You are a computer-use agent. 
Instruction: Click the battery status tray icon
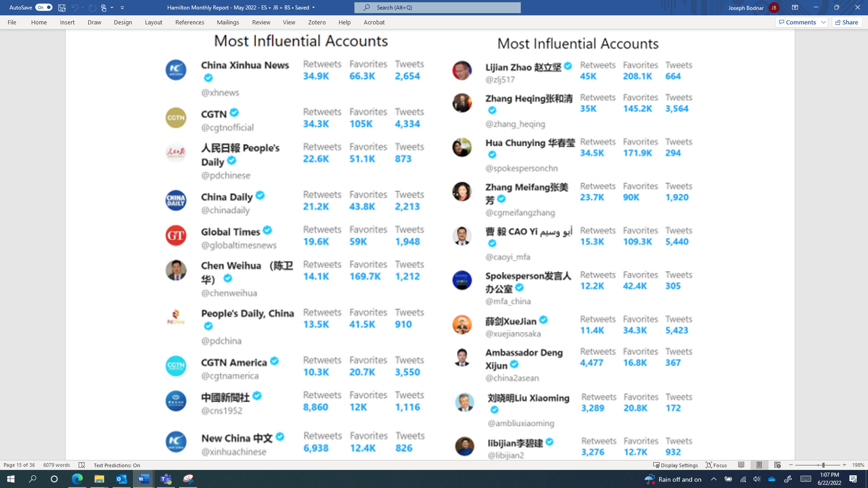[728, 479]
